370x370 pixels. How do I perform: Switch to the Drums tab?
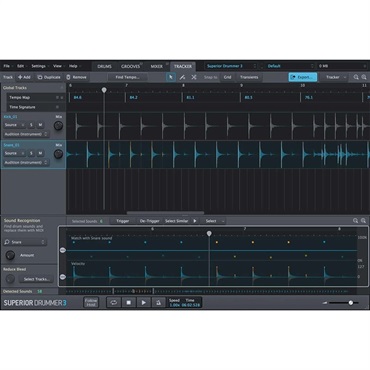[x=104, y=66]
